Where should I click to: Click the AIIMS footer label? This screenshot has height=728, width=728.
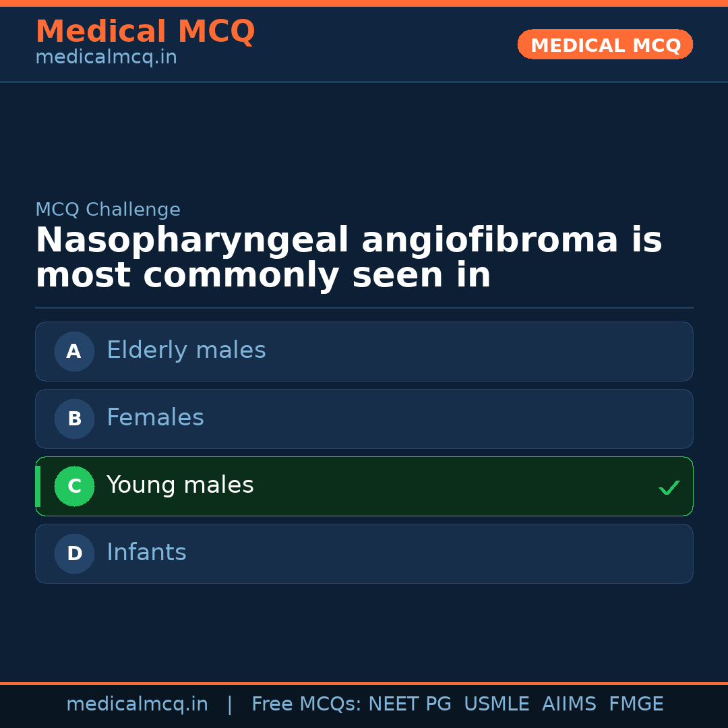pyautogui.click(x=569, y=704)
